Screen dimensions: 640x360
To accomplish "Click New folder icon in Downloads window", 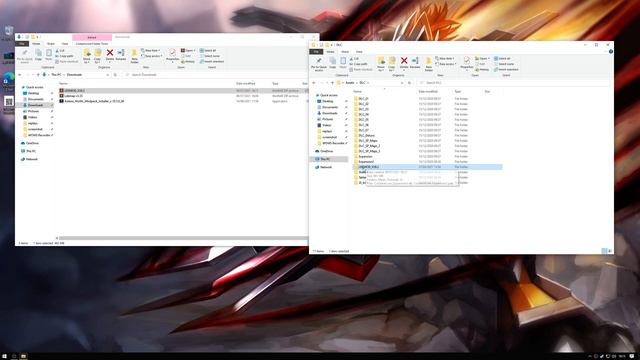I will click(134, 56).
